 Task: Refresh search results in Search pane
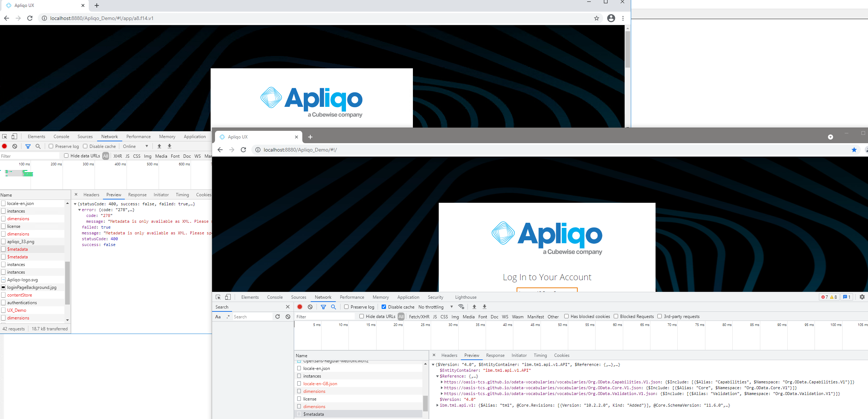coord(278,317)
